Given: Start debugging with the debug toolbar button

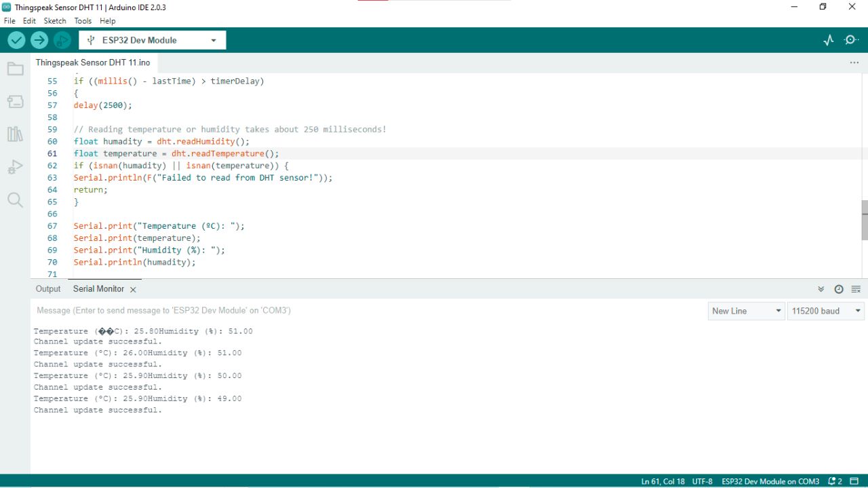Looking at the screenshot, I should 62,40.
